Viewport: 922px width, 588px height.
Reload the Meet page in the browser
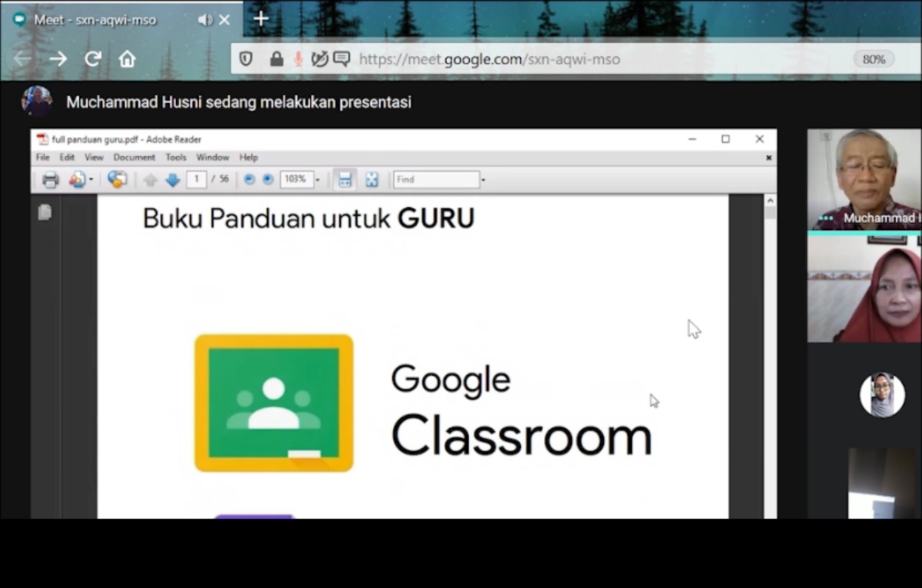coord(92,59)
